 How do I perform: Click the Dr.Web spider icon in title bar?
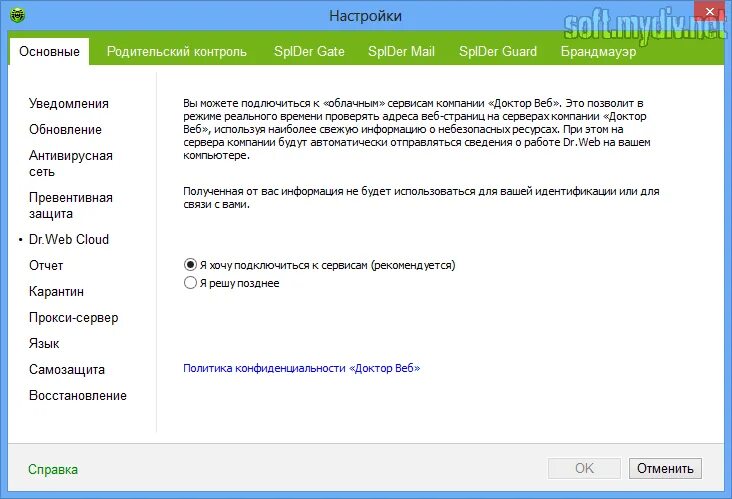pos(17,15)
